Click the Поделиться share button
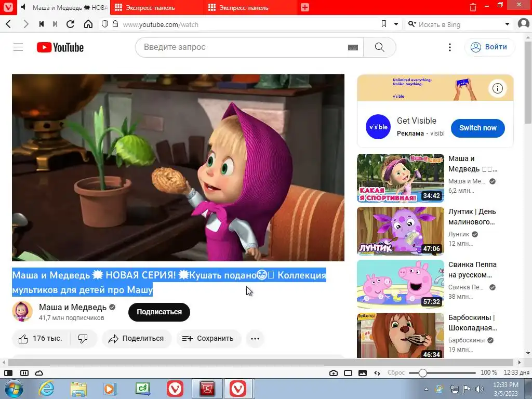Image resolution: width=532 pixels, height=399 pixels. [137, 338]
